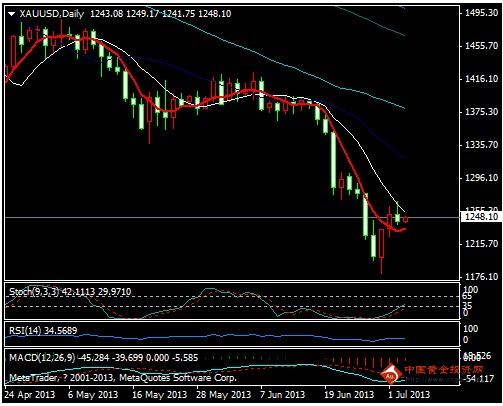Click the MetaQuotes Software Corp. copyright text

point(178,378)
